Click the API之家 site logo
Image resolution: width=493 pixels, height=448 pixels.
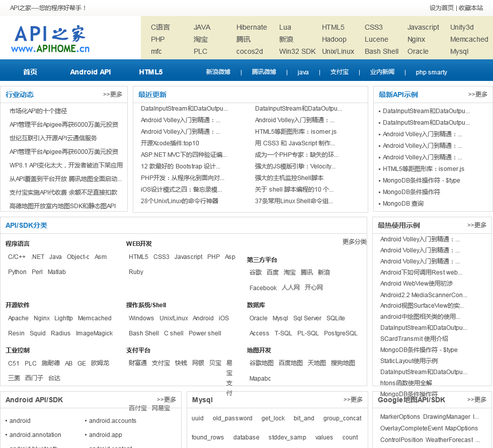pyautogui.click(x=50, y=39)
